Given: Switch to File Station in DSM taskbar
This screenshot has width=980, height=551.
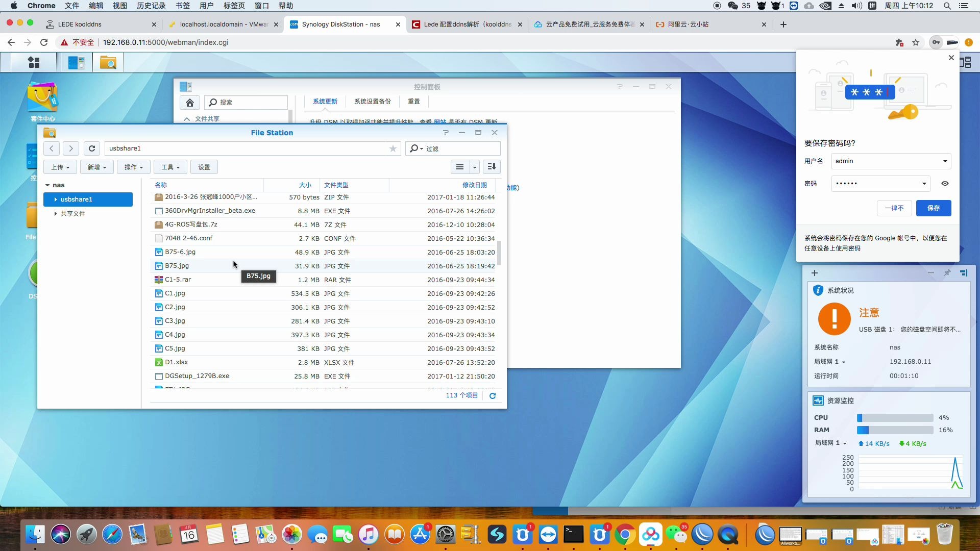Looking at the screenshot, I should click(x=108, y=62).
